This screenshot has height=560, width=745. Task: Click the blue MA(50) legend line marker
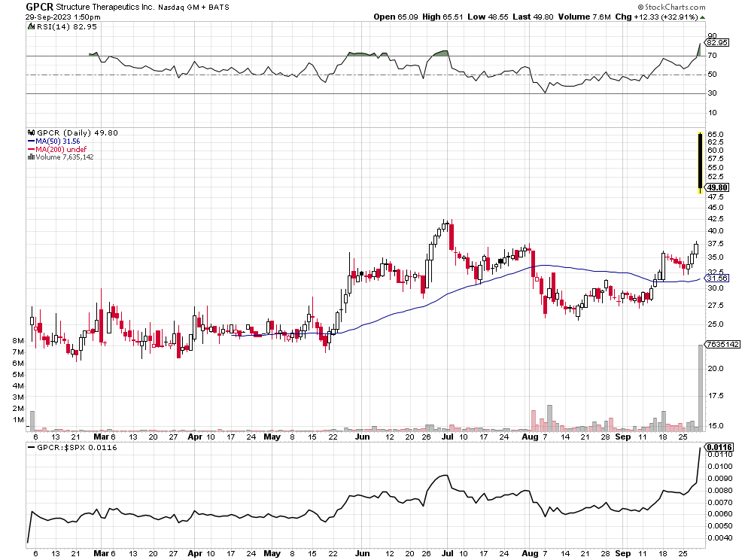point(31,141)
